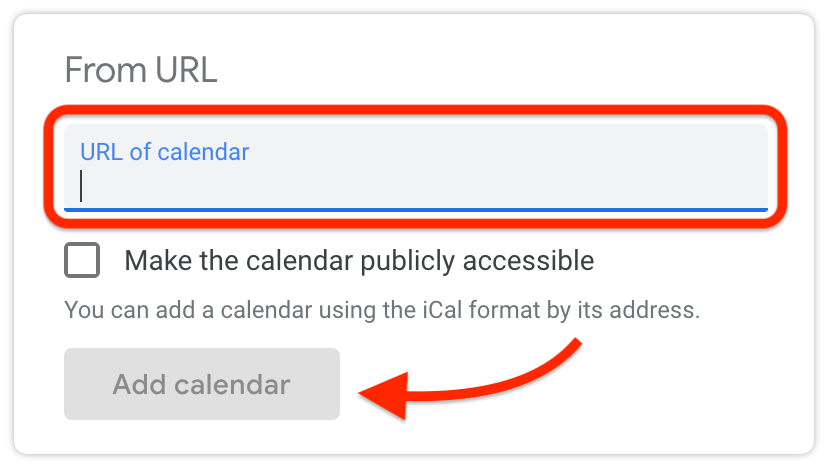Tick the Make the calendar publicly accessible checkbox
The width and height of the screenshot is (828, 468).
[x=82, y=260]
